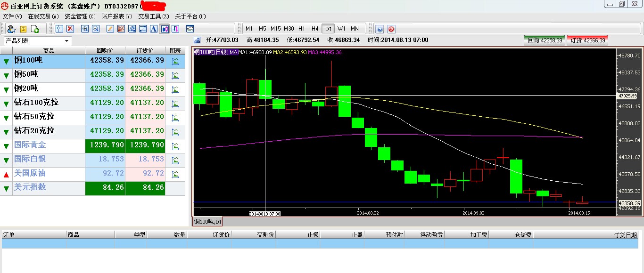Click 钻石50克拉 回购价 47129.20 cell

(105, 118)
